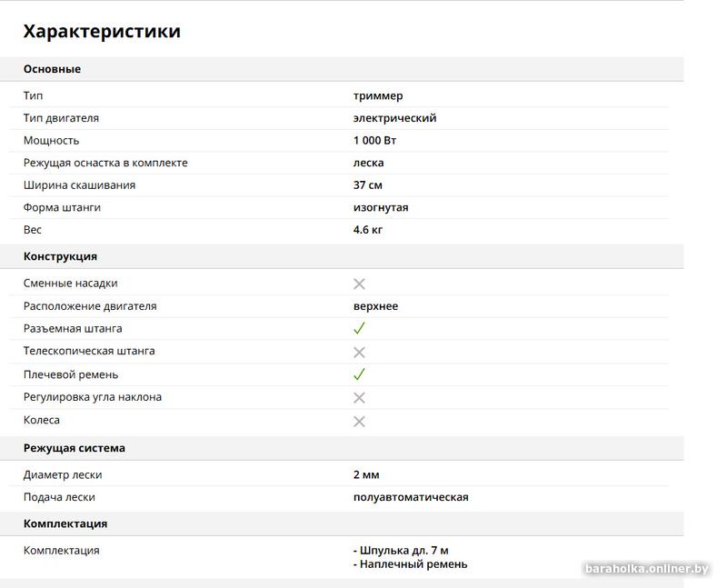Click the cross icon for Регулировка угла наклона
This screenshot has width=727, height=588.
359,398
